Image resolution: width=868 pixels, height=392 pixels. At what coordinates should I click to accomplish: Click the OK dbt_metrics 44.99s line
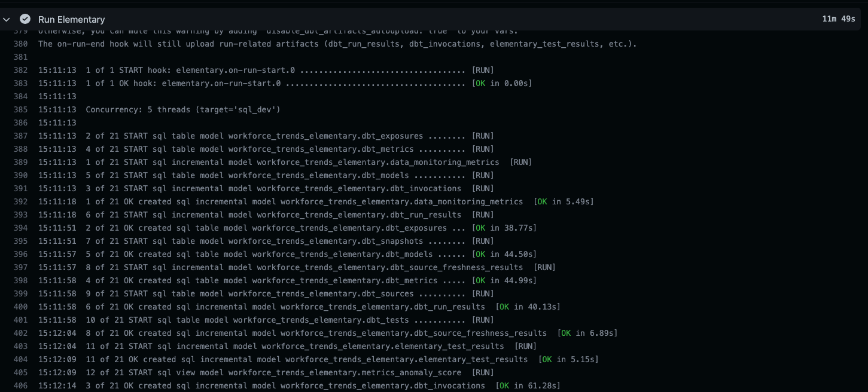coord(288,280)
